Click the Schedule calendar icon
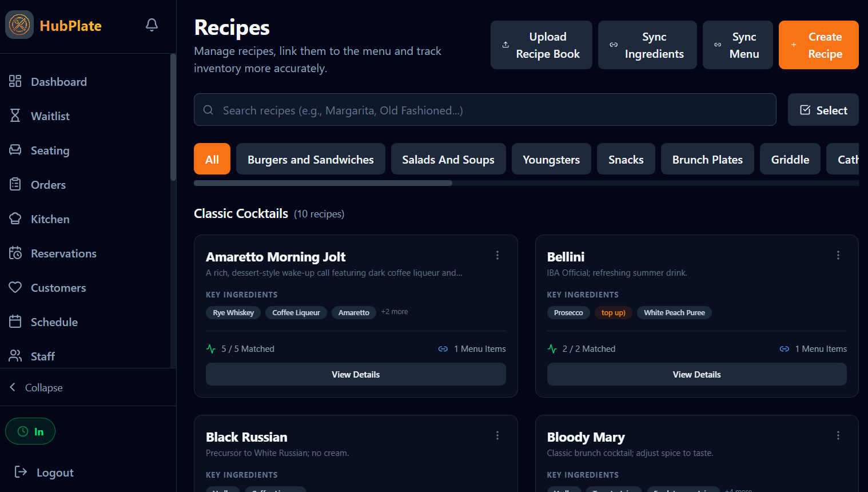Screen dimensions: 868x492 [x=15, y=322]
